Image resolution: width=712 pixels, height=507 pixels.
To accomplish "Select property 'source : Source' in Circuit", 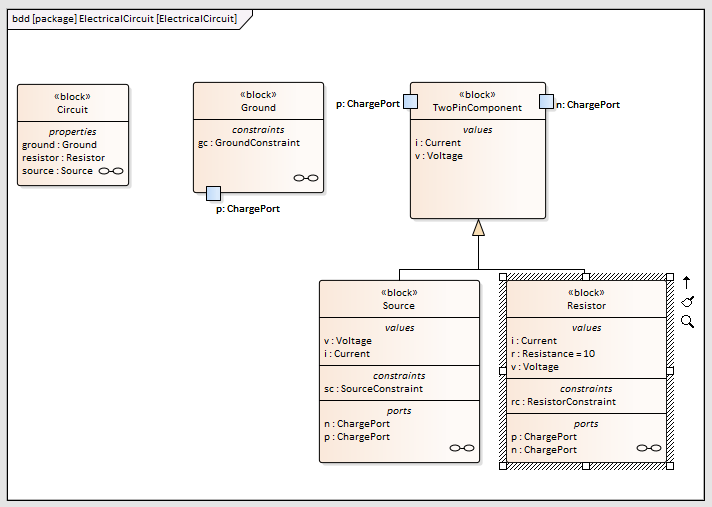I will pos(57,171).
